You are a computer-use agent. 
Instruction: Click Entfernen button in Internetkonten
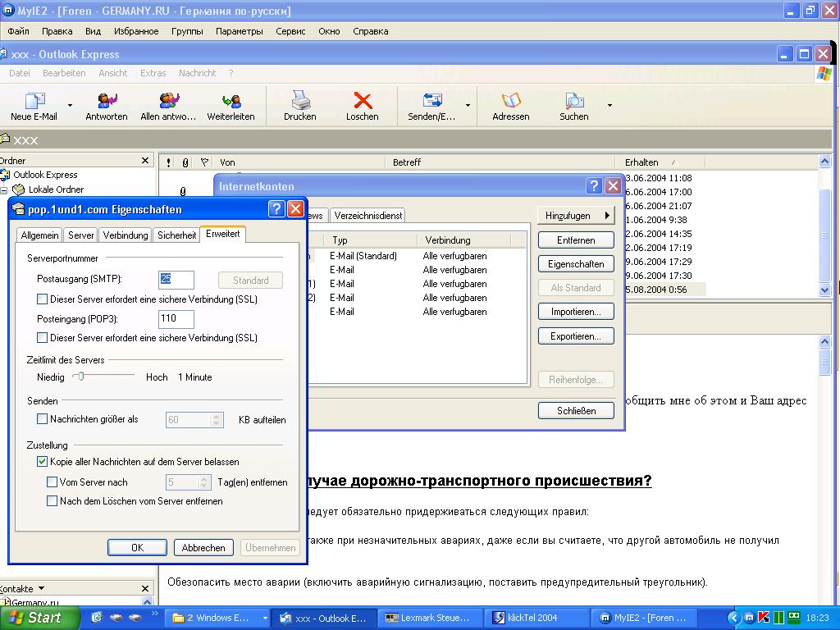click(576, 240)
